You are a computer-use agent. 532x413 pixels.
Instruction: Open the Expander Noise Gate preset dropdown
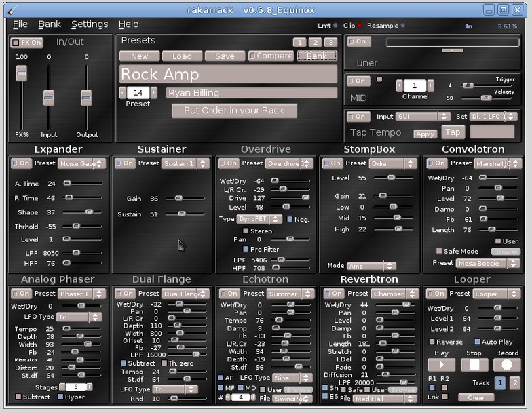tap(82, 163)
